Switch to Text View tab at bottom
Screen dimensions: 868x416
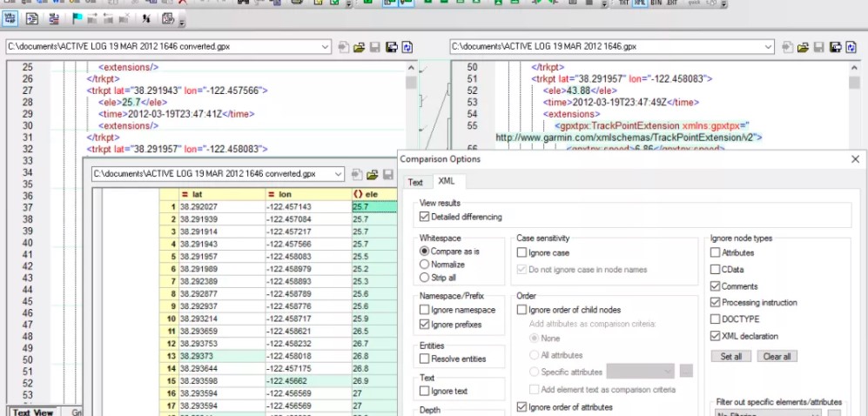point(33,413)
